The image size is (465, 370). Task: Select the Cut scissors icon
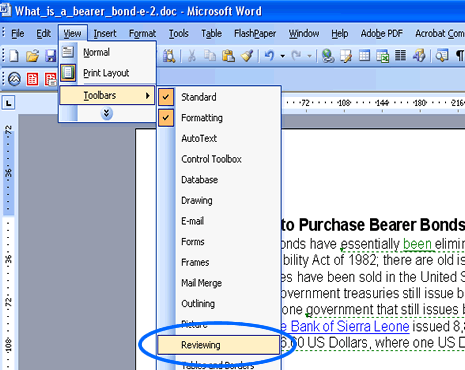(x=192, y=56)
